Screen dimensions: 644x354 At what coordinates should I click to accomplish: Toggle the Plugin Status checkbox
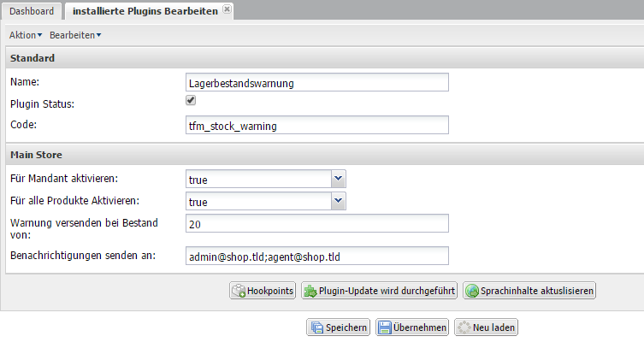click(192, 101)
